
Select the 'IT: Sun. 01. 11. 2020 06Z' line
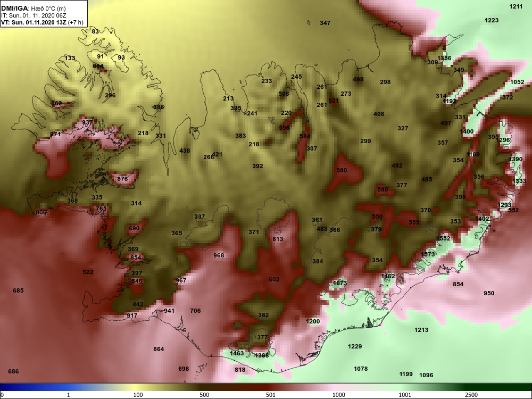pyautogui.click(x=33, y=15)
